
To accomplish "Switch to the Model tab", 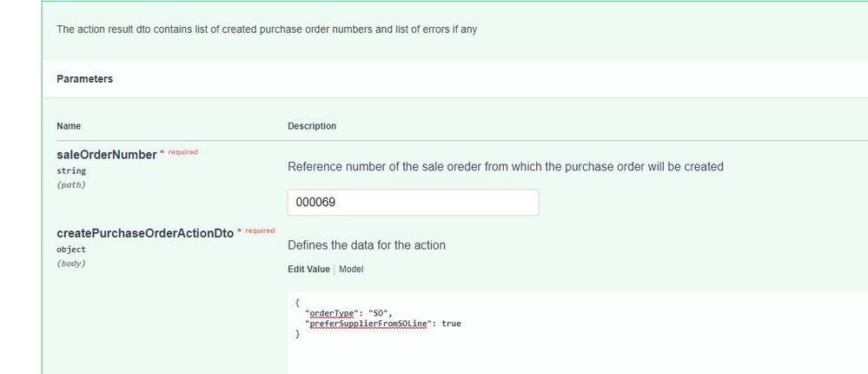I will click(x=351, y=270).
